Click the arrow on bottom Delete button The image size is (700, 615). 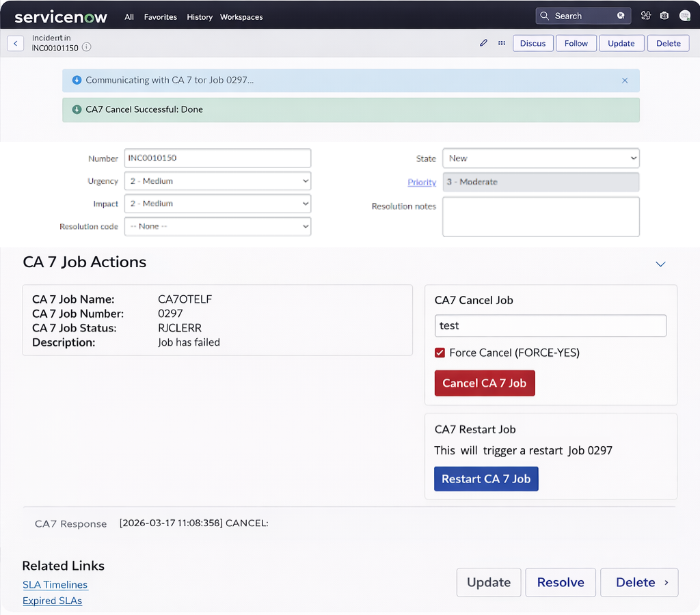(666, 582)
